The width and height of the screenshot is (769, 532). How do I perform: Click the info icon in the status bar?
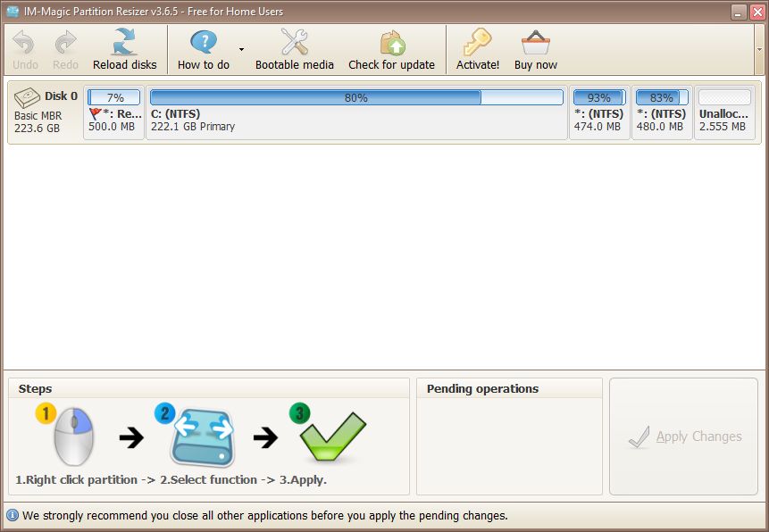coord(12,516)
